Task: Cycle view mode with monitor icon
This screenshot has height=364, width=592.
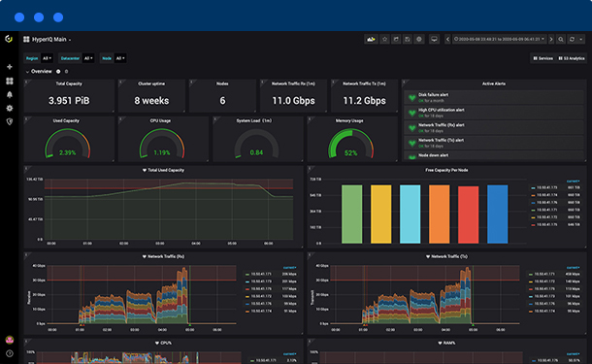Action: [434, 39]
